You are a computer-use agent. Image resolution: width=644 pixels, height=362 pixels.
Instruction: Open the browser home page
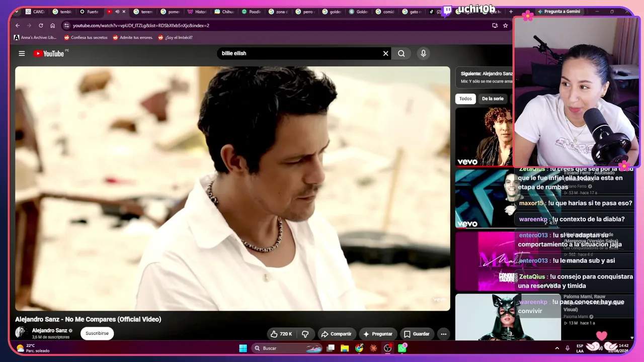pos(52,26)
